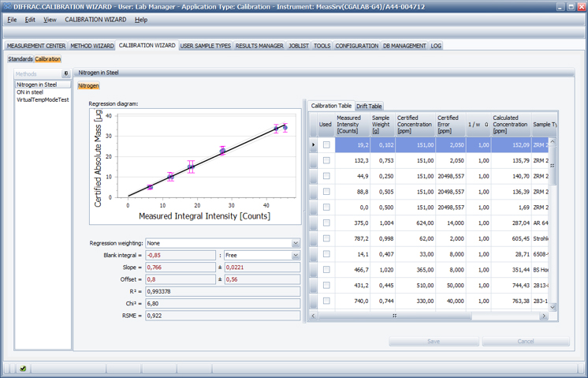Enable the Used checkbox for the 740,0 row
Image resolution: width=588 pixels, height=378 pixels.
click(x=326, y=301)
